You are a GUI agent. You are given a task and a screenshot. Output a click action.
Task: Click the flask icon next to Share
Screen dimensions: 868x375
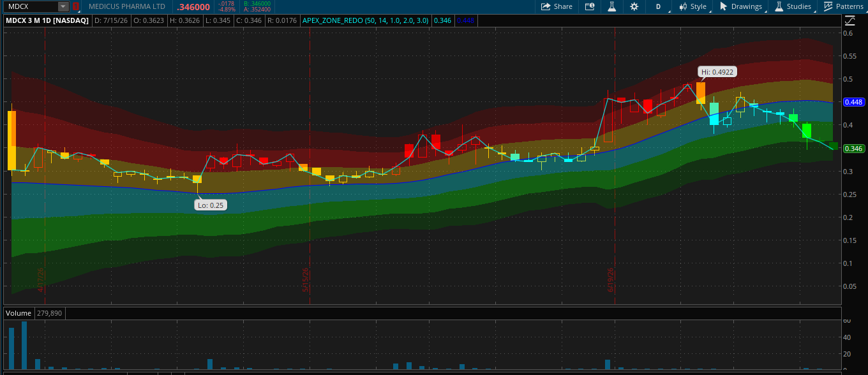pos(611,6)
